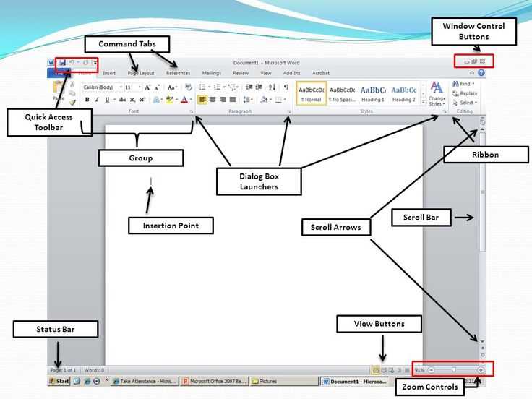
Task: Toggle Bold formatting
Action: tap(87, 100)
